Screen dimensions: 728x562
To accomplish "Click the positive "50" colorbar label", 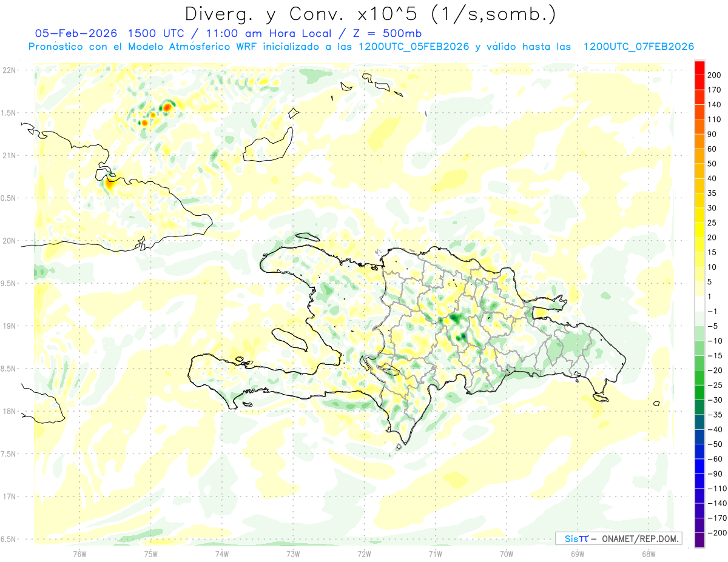I will pyautogui.click(x=713, y=164).
